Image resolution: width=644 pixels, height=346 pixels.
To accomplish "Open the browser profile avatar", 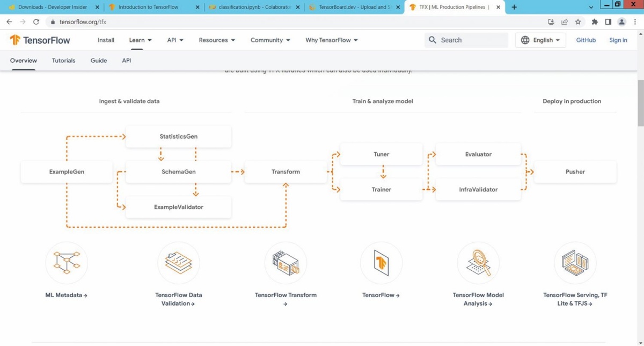I will coord(622,22).
